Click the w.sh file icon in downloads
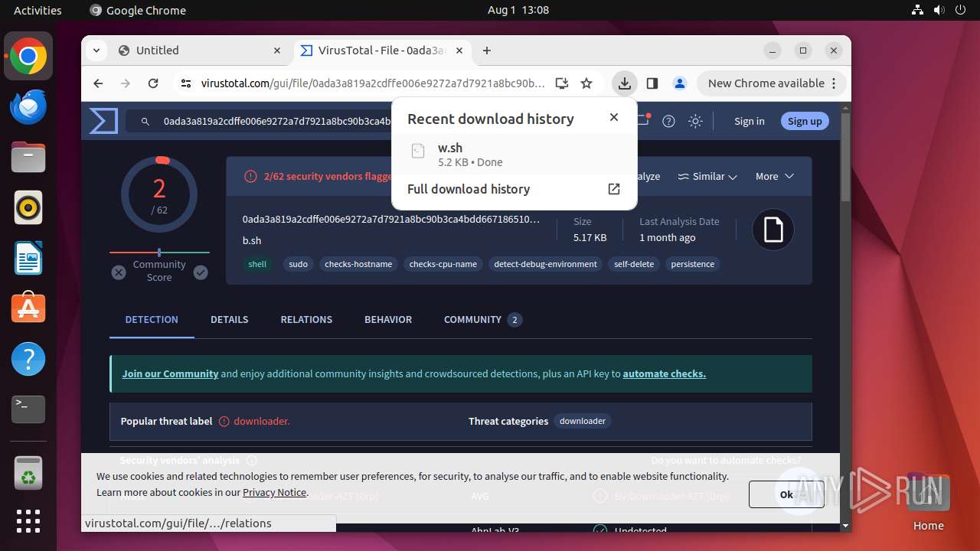The image size is (980, 551). pyautogui.click(x=417, y=151)
